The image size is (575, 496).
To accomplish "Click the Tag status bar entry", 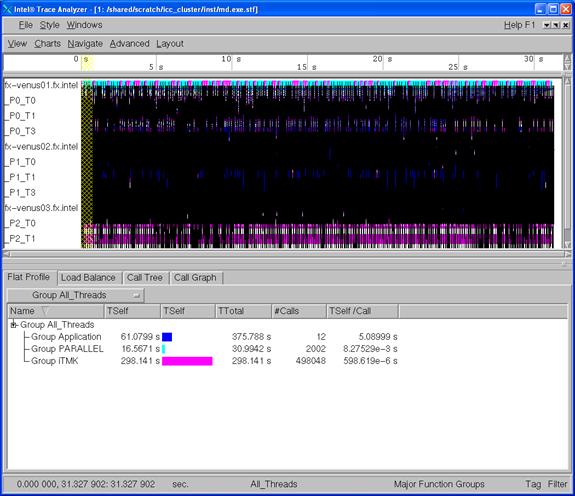I will (533, 484).
